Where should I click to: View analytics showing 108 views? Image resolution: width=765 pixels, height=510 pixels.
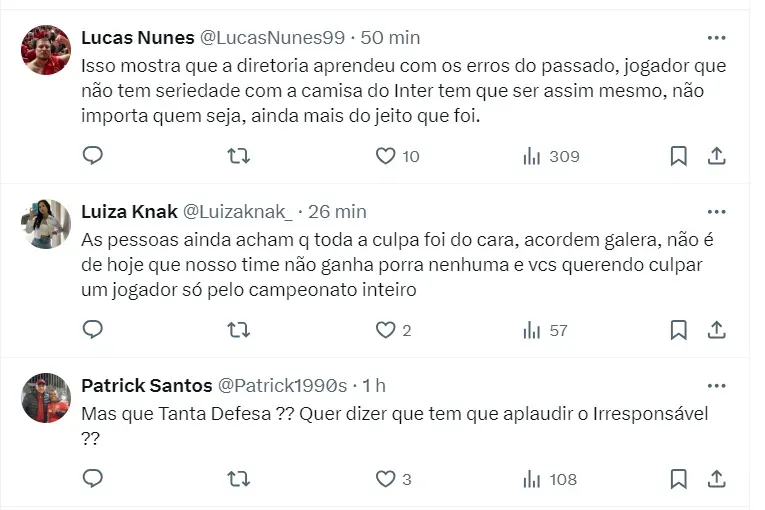point(550,479)
